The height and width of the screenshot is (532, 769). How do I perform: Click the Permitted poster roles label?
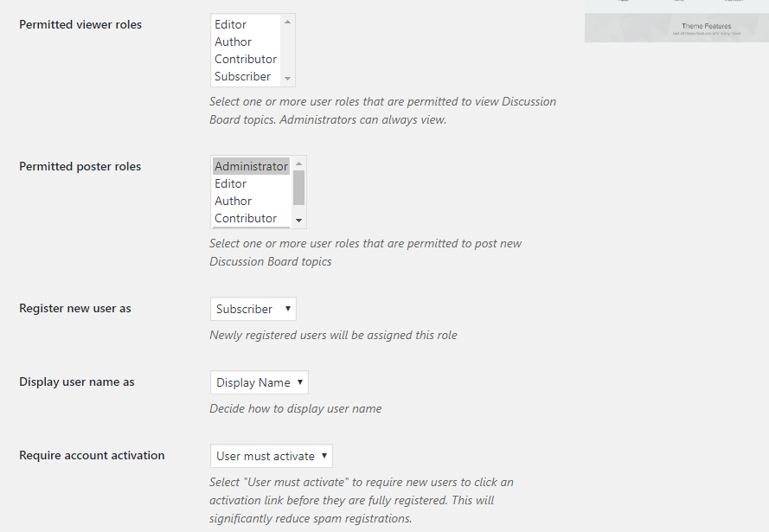click(80, 166)
